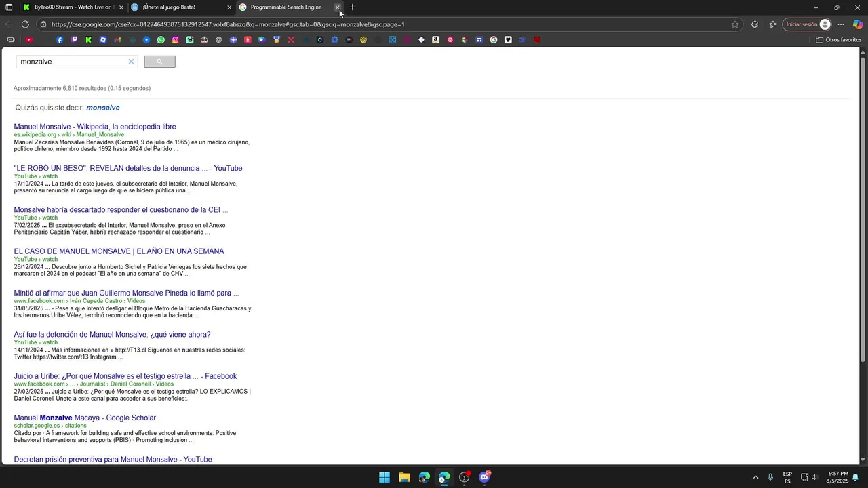This screenshot has width=868, height=488.
Task: Close the ByTeo00 Stream tab
Action: click(121, 7)
